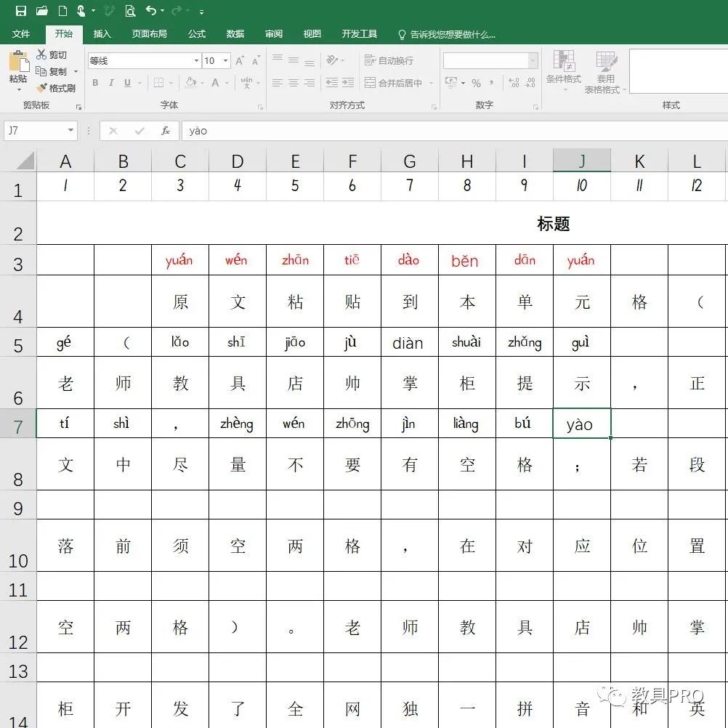
Task: Click the decrease font size icon
Action: pyautogui.click(x=255, y=61)
